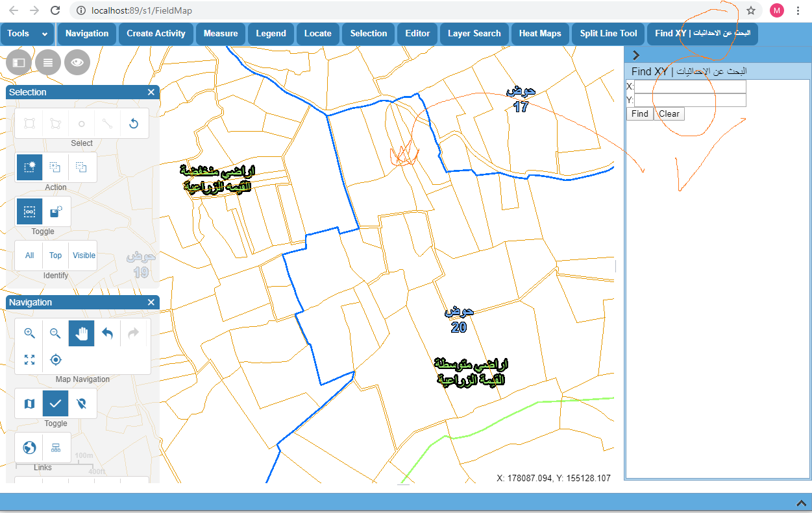Screen dimensions: 812x513
Task: Click the site information icon in address bar
Action: (80, 10)
